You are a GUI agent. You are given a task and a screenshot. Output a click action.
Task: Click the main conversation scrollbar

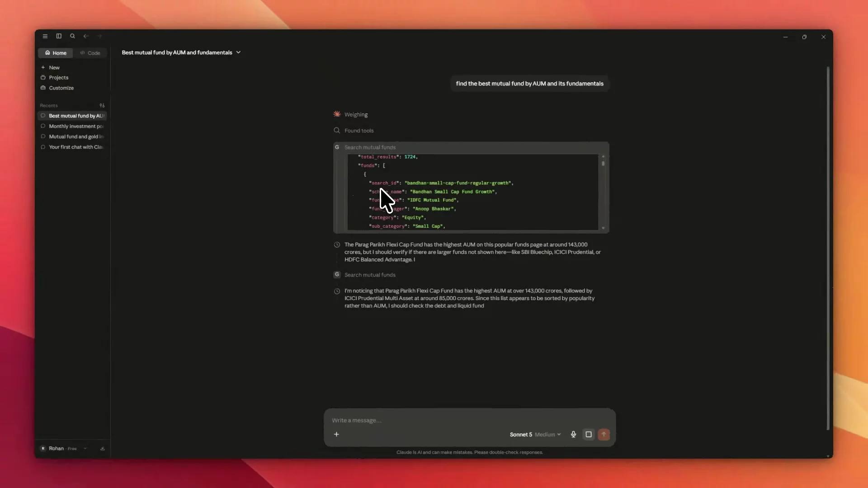[x=828, y=249]
